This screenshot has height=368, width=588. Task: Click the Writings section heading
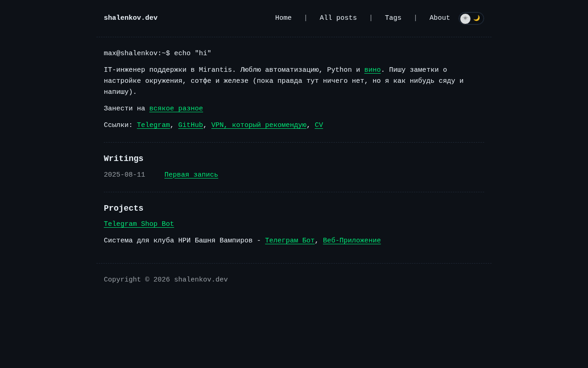124,159
